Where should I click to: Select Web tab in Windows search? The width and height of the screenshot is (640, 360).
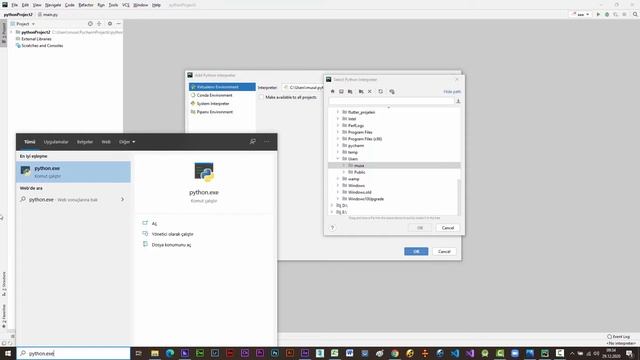click(x=106, y=142)
